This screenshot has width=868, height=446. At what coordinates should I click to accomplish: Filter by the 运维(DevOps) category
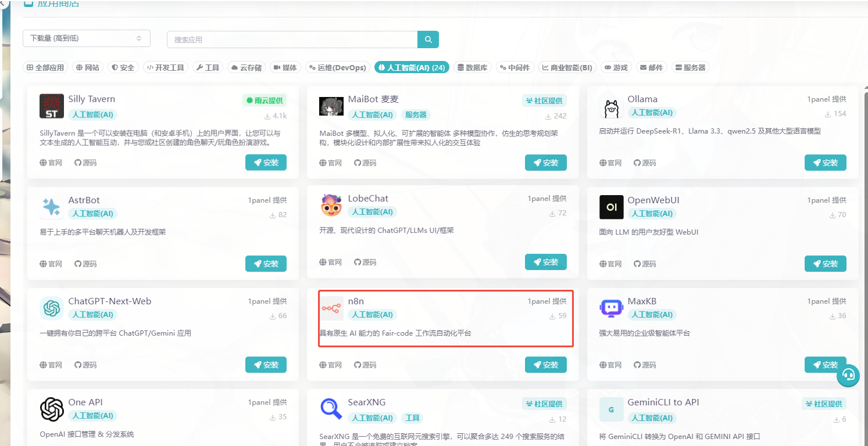pos(338,67)
